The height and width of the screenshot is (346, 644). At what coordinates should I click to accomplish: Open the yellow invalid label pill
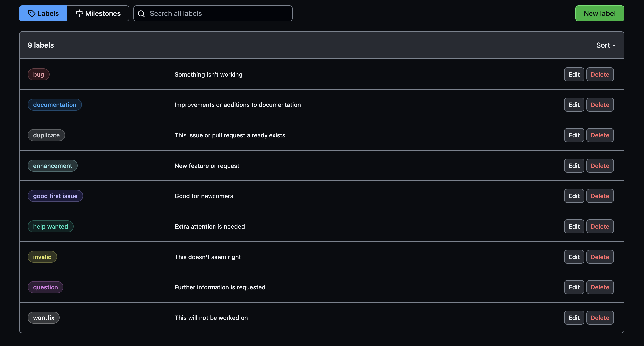point(42,257)
